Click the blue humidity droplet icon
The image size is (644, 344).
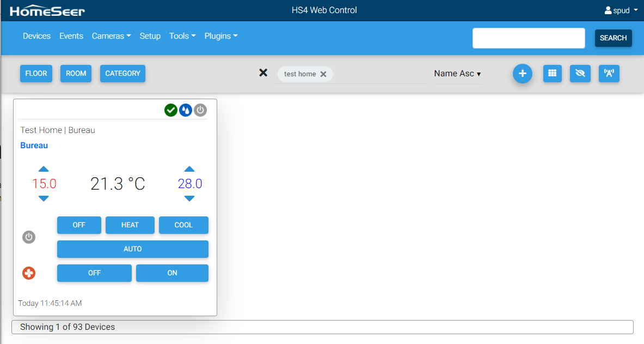[186, 110]
